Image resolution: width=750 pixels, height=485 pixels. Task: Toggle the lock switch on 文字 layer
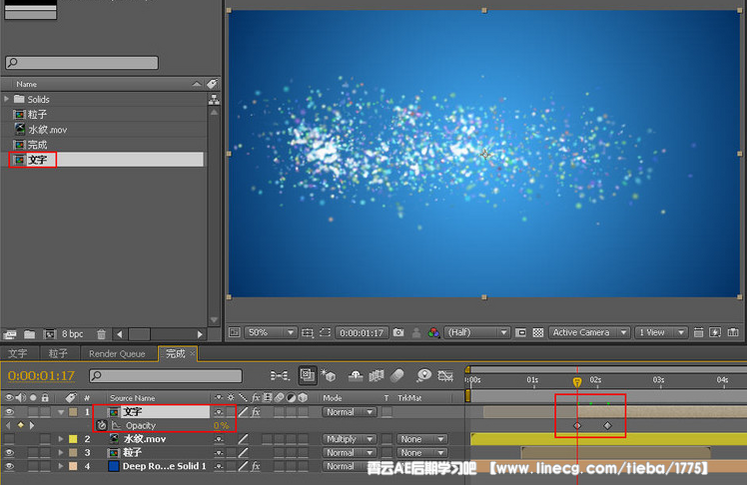[45, 412]
